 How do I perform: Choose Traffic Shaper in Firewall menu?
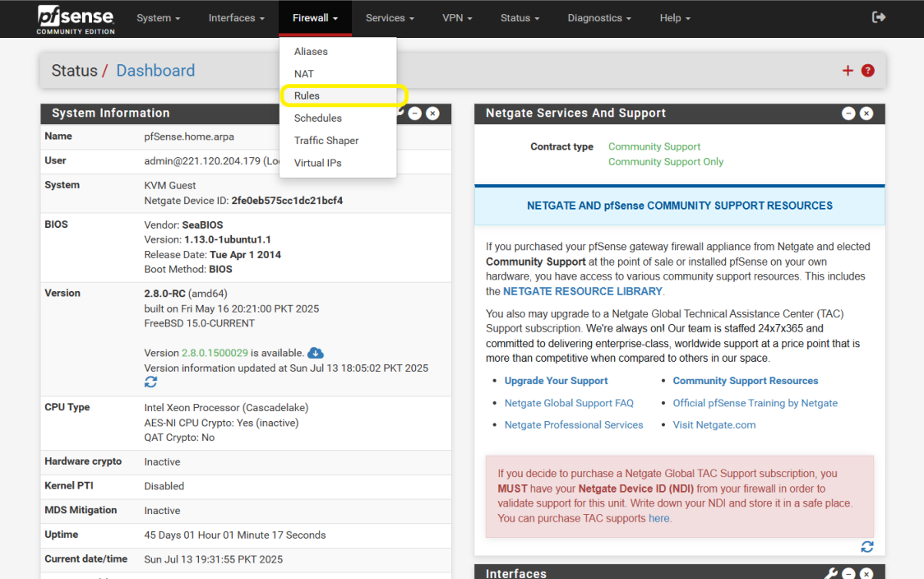326,141
